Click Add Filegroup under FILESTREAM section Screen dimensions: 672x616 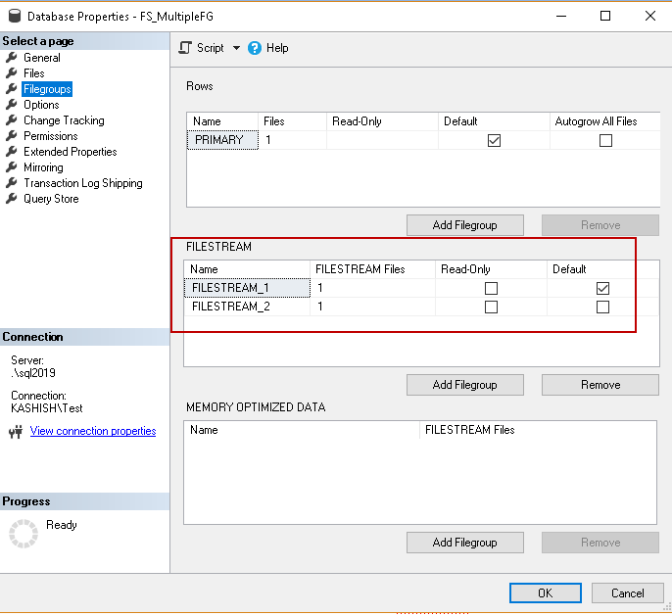point(464,385)
